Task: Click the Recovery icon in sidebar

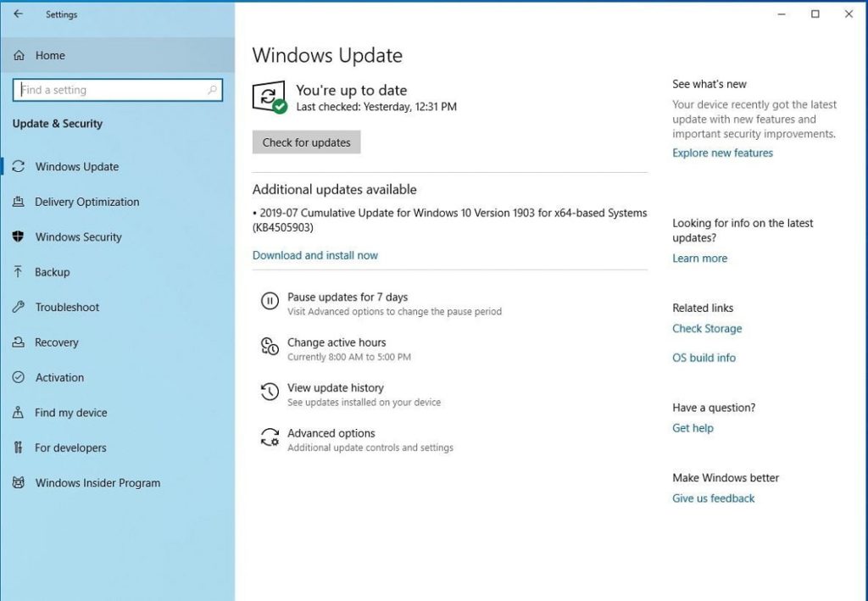Action: pyautogui.click(x=19, y=342)
